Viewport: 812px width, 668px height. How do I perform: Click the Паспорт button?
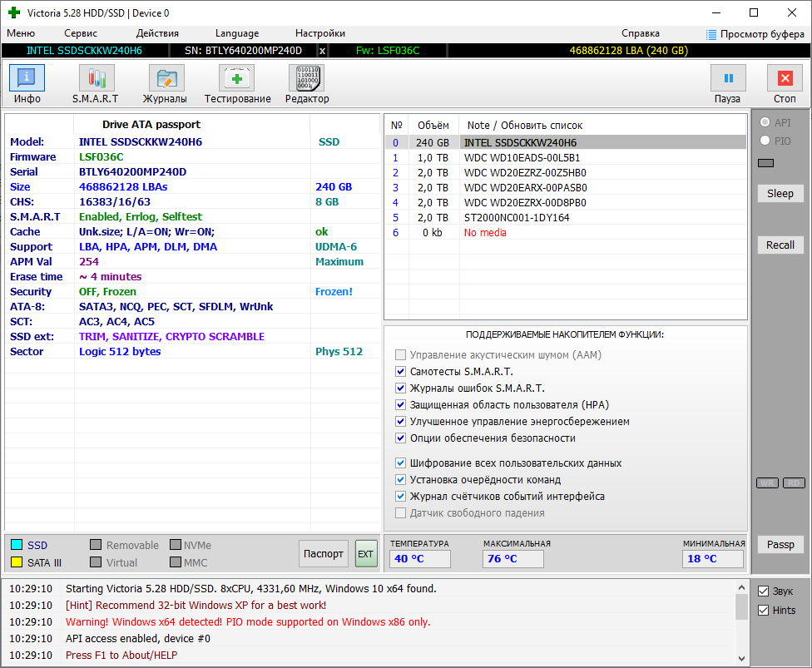click(323, 553)
